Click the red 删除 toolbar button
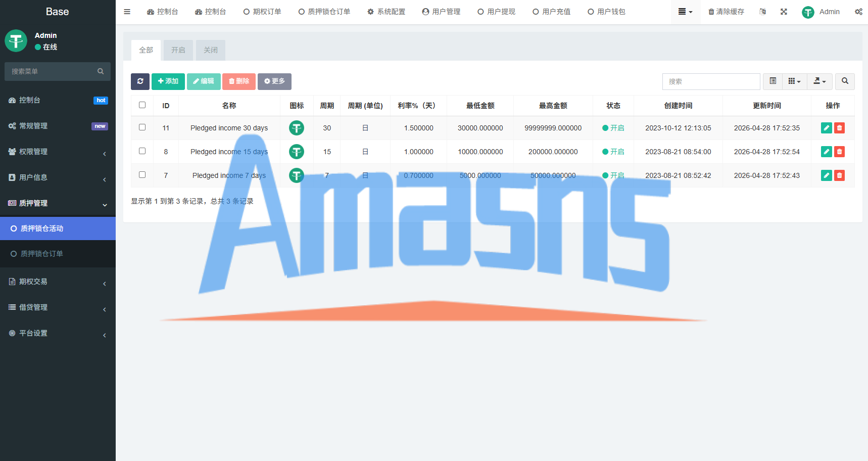The image size is (868, 461). point(239,81)
